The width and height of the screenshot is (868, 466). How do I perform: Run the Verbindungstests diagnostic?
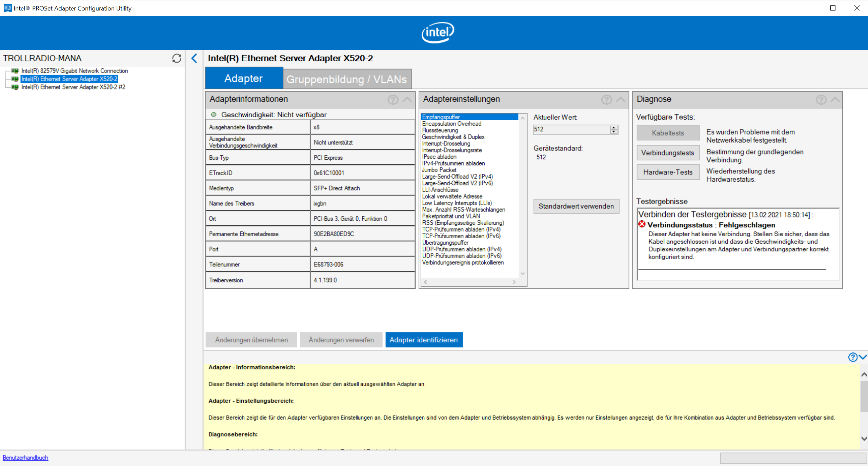pyautogui.click(x=667, y=153)
